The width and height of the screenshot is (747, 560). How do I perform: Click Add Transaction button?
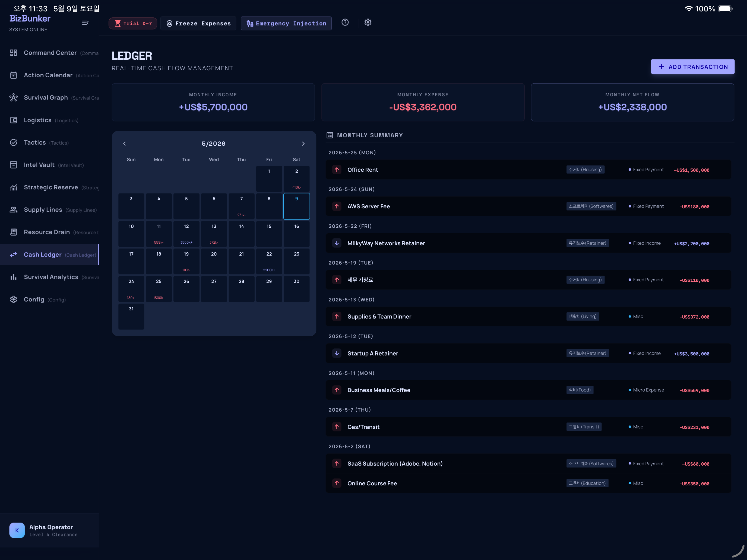click(x=693, y=67)
